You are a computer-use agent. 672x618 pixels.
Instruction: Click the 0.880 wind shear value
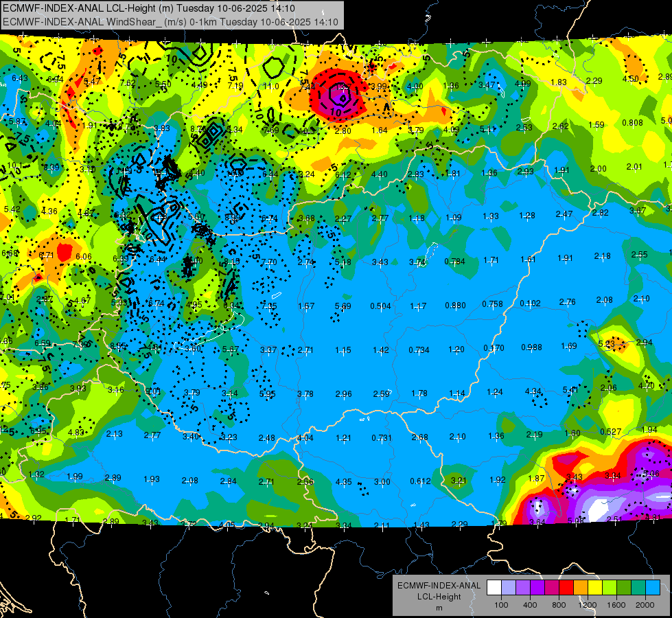[455, 306]
